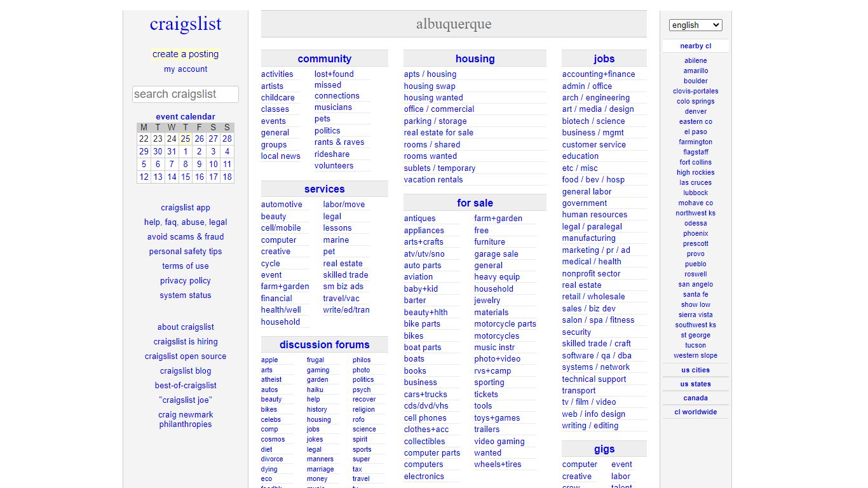Open furniture for sale category
Viewport: 868px width, 488px height.
coord(490,242)
